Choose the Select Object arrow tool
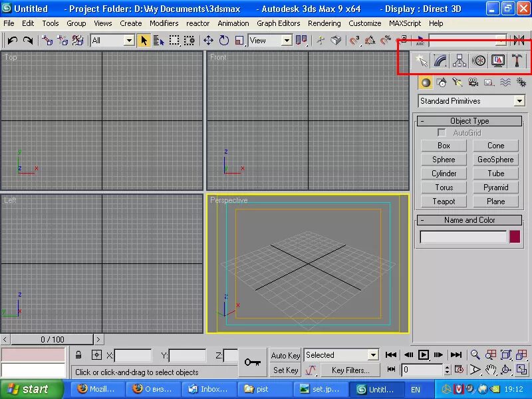This screenshot has width=532, height=399. [x=144, y=41]
